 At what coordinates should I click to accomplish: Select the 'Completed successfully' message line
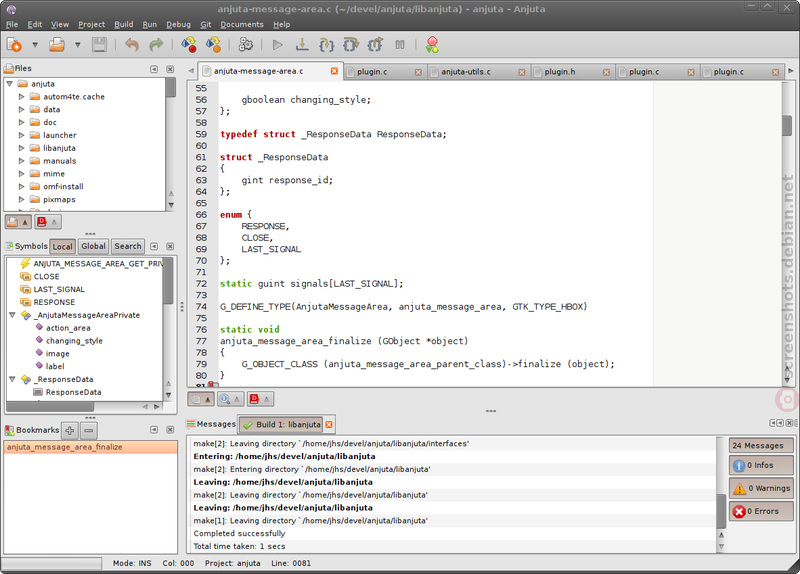[x=451, y=533]
